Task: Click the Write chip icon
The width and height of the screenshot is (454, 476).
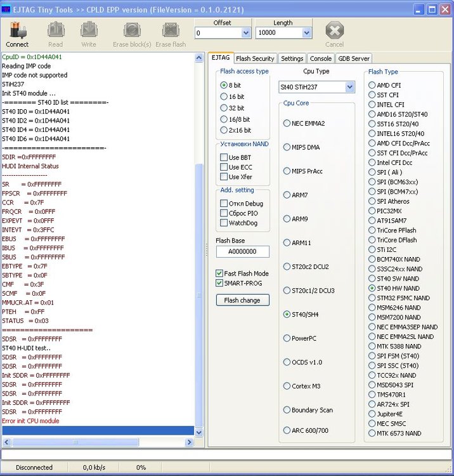Action: (x=89, y=30)
